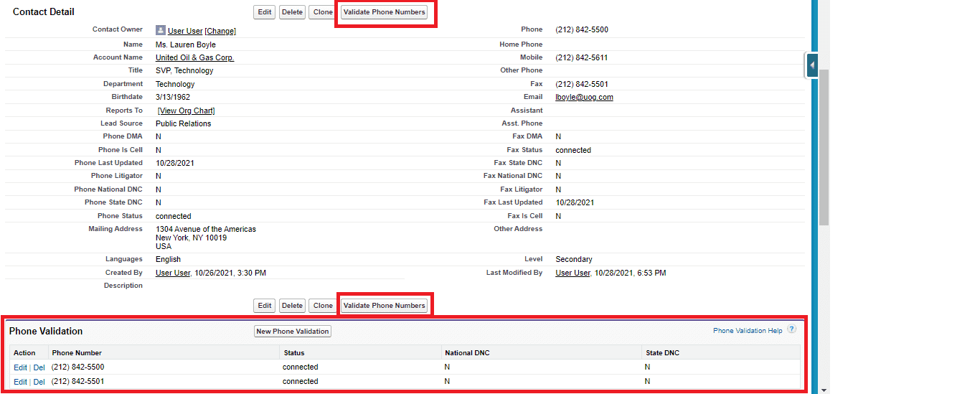Screen dimensions: 980x394
Task: Edit the (212) 842-5500 phone validation row
Action: 20,367
